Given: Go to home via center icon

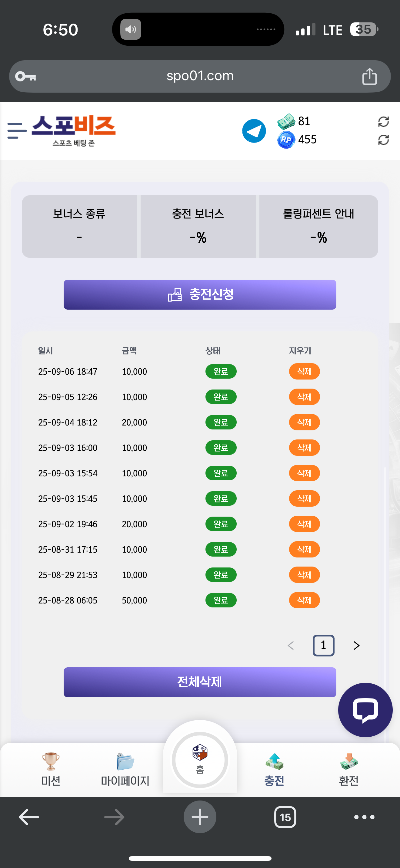Looking at the screenshot, I should pyautogui.click(x=200, y=760).
